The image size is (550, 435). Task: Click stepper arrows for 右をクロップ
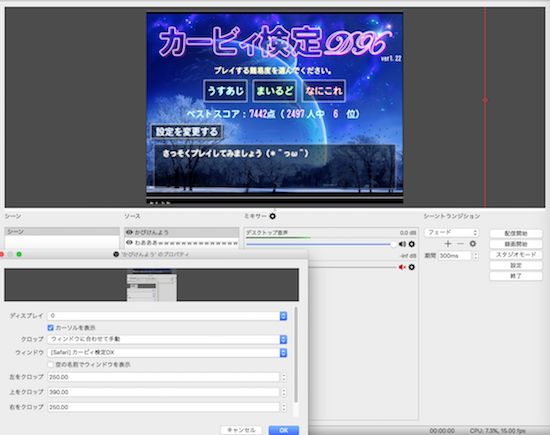284,407
